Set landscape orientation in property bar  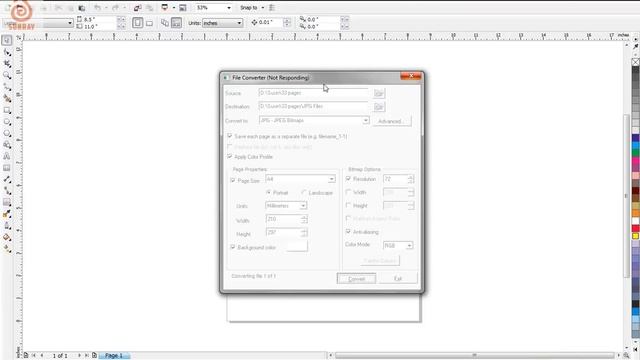pos(149,23)
